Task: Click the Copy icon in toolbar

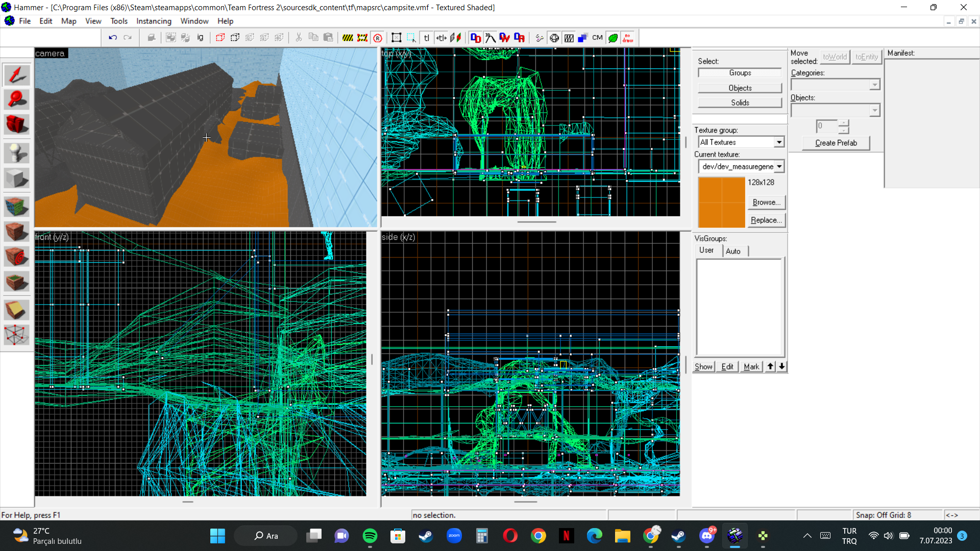Action: tap(313, 38)
